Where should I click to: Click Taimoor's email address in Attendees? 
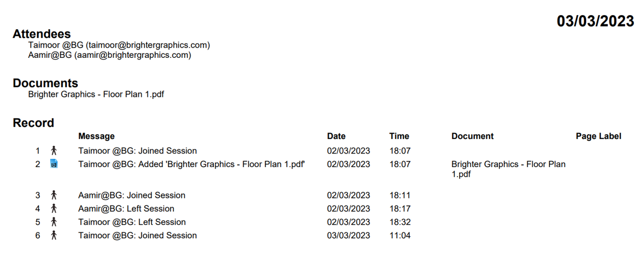[x=147, y=45]
